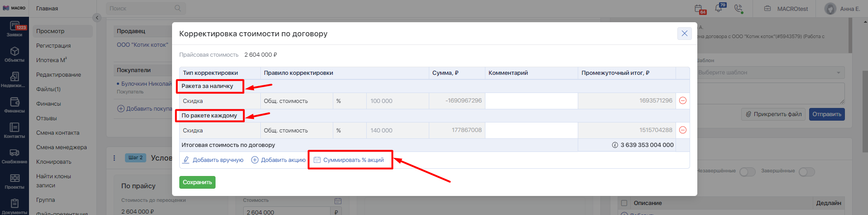Remove the Ракета за наличку discount row
The width and height of the screenshot is (868, 215).
point(683,101)
